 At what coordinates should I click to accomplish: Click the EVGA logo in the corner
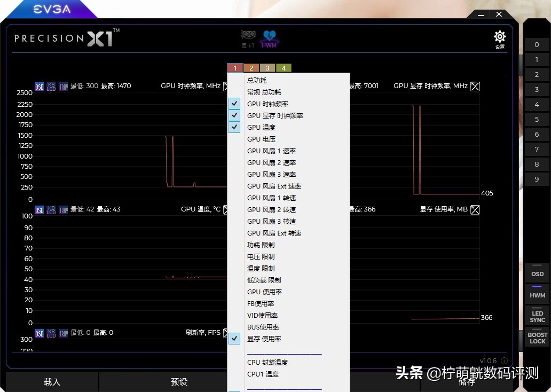click(x=51, y=9)
